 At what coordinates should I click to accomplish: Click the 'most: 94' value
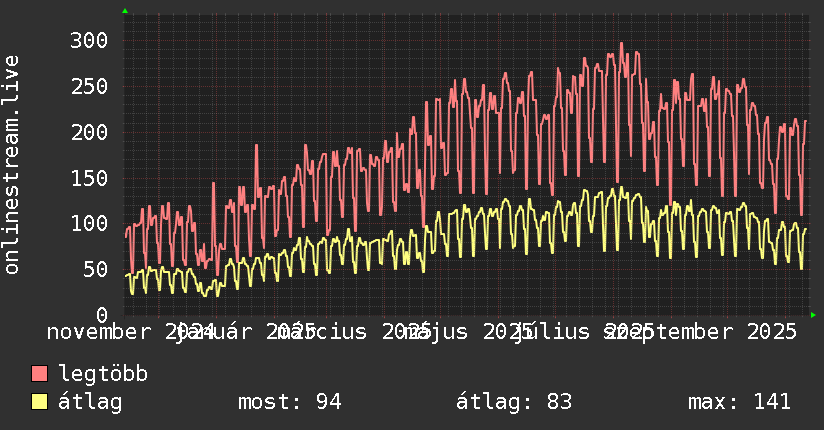pos(290,402)
